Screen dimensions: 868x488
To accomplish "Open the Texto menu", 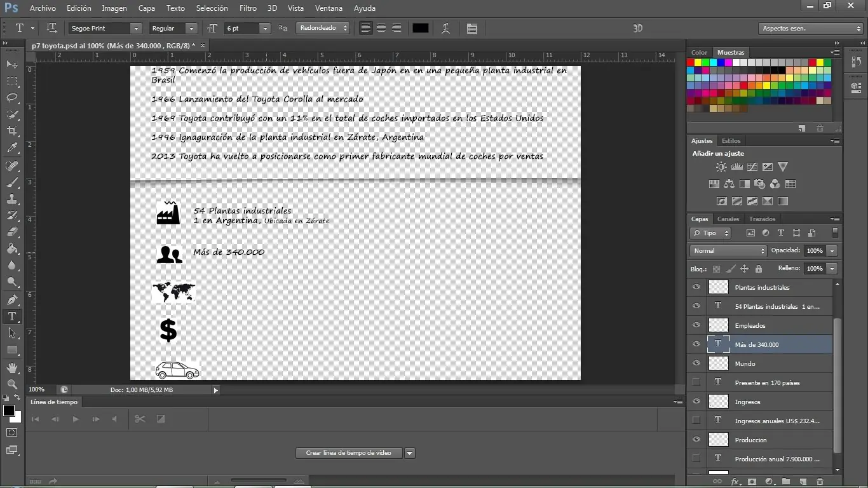I will point(175,8).
